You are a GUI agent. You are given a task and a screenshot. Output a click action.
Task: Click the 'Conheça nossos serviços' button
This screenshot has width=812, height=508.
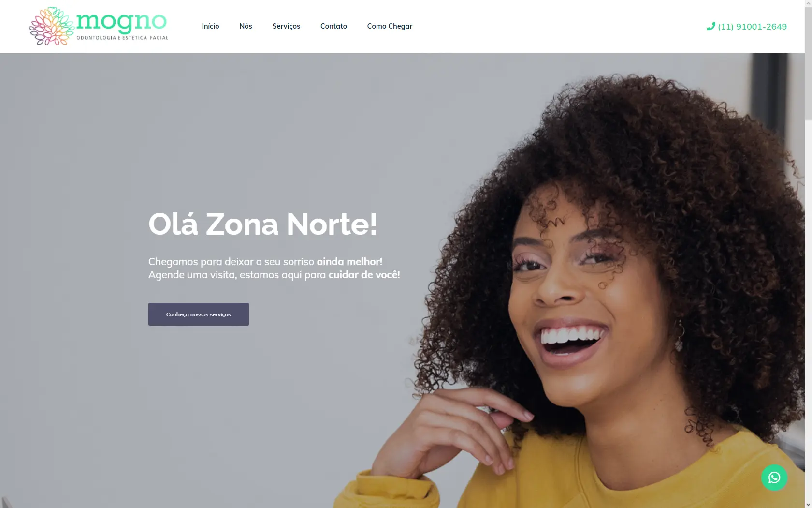tap(199, 314)
